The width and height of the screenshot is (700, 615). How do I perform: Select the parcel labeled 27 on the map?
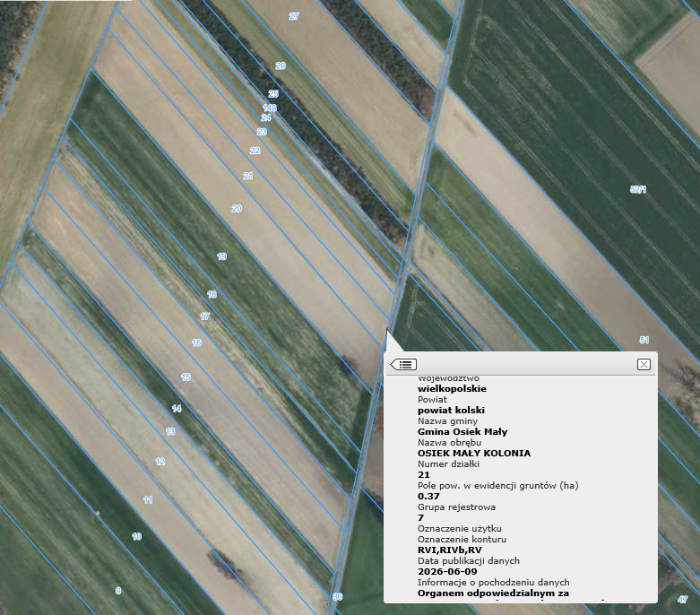294,16
